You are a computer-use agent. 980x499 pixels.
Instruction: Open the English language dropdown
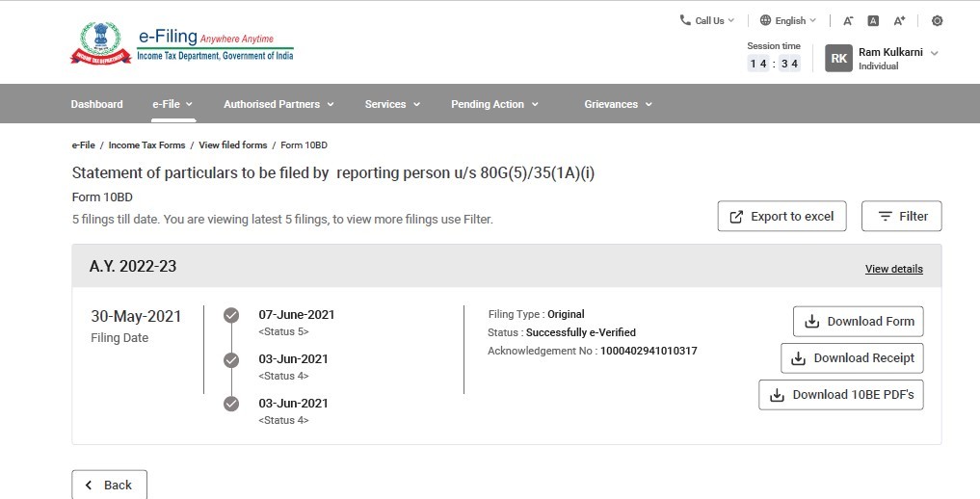pos(787,20)
